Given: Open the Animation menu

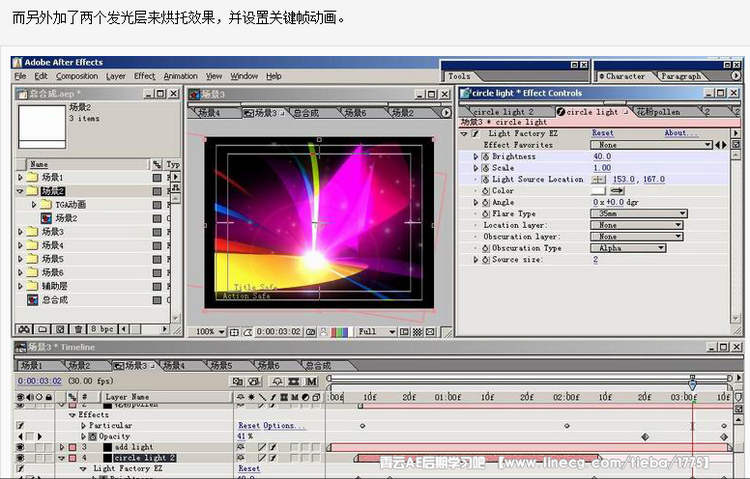Looking at the screenshot, I should click(180, 76).
